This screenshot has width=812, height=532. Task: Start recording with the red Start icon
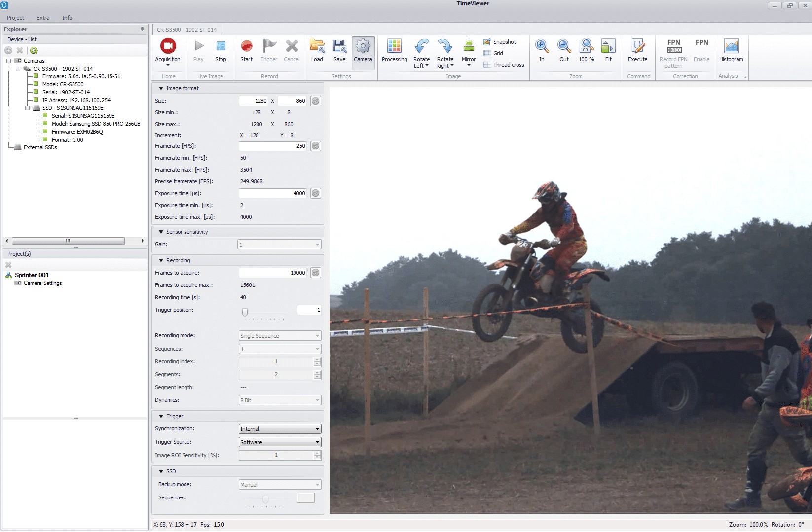[246, 46]
